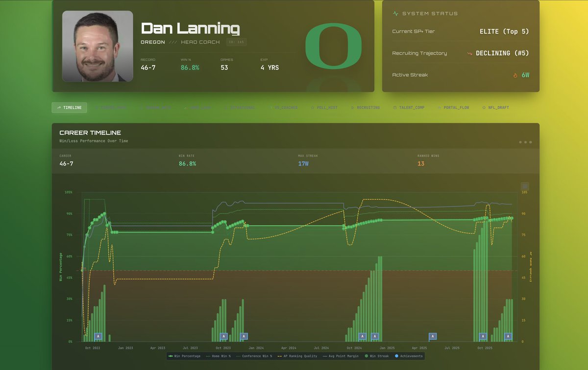Click the last achievement marker on timeline
Image resolution: width=588 pixels, height=370 pixels.
tap(508, 336)
